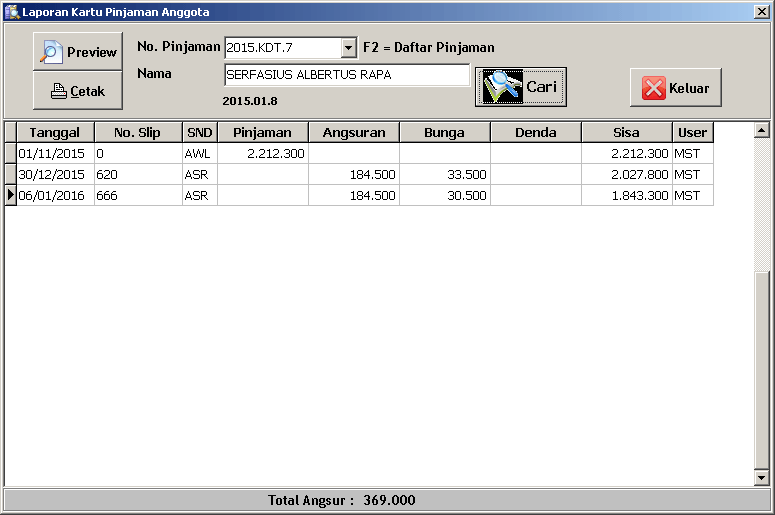Click the User column header
Viewport: 775px width, 515px height.
coord(692,132)
